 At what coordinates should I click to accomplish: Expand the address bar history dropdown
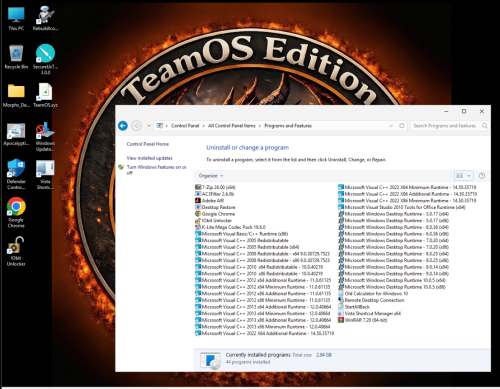391,126
